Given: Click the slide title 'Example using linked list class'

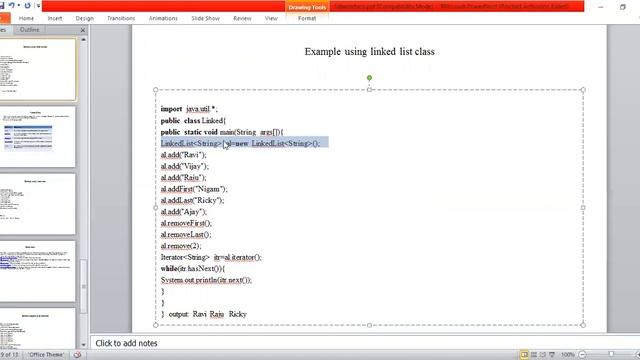Looking at the screenshot, I should click(369, 52).
